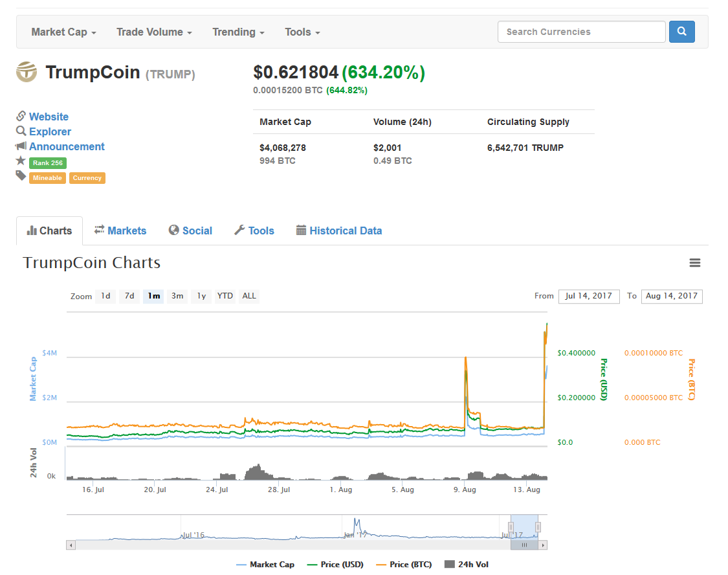Select the YTD zoom option
This screenshot has width=728, height=575.
tap(225, 296)
